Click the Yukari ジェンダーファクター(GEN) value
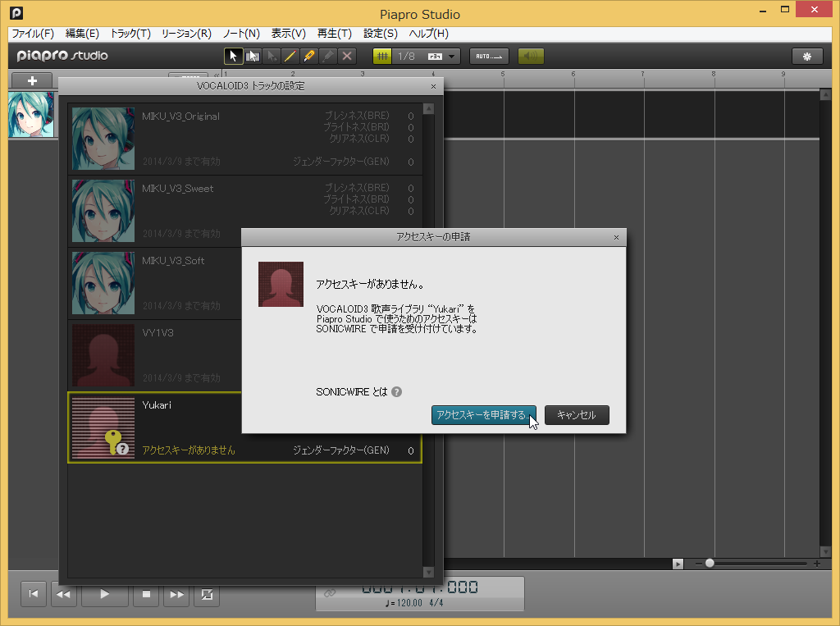Viewport: 840px width, 626px height. coord(410,450)
